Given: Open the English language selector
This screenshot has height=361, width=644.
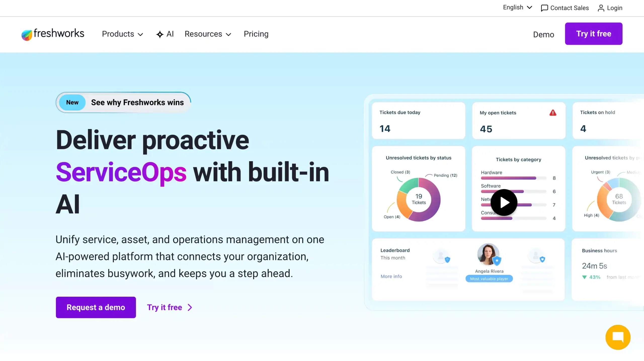Looking at the screenshot, I should point(517,8).
